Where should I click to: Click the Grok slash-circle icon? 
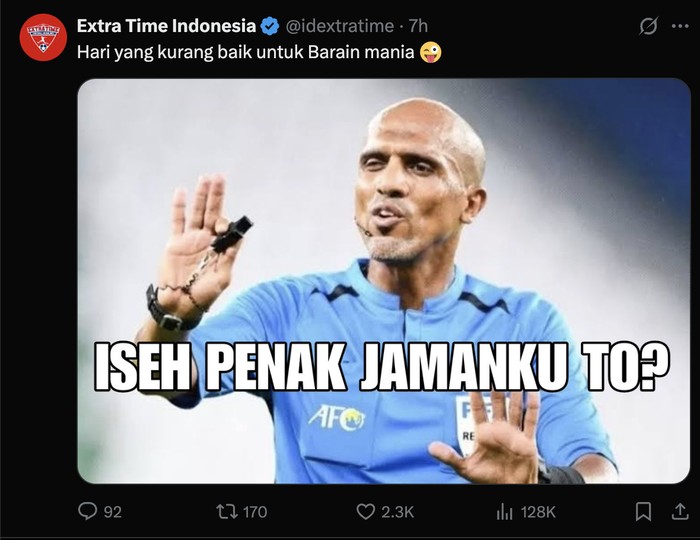coord(648,26)
